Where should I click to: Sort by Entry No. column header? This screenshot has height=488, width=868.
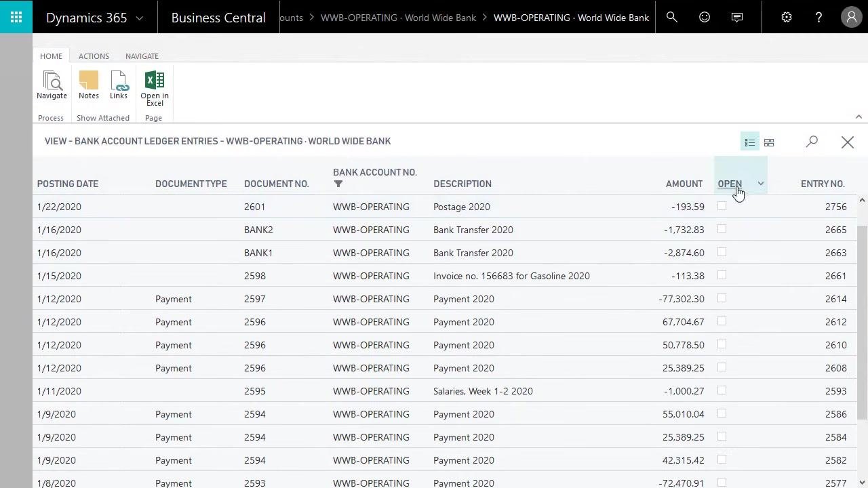pyautogui.click(x=823, y=184)
